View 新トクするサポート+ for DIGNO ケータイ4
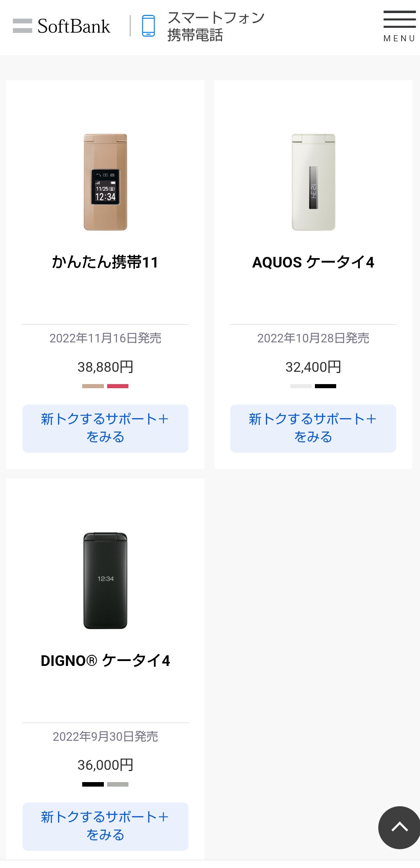 [x=106, y=826]
